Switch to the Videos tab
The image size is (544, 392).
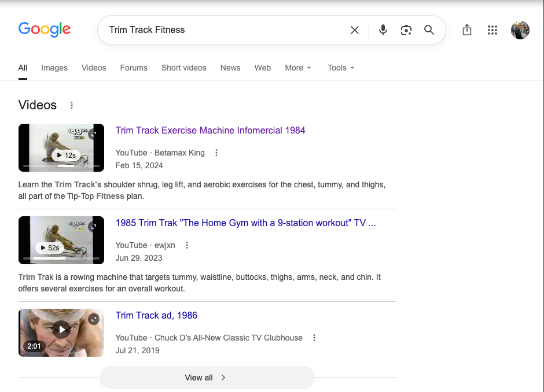coord(94,68)
